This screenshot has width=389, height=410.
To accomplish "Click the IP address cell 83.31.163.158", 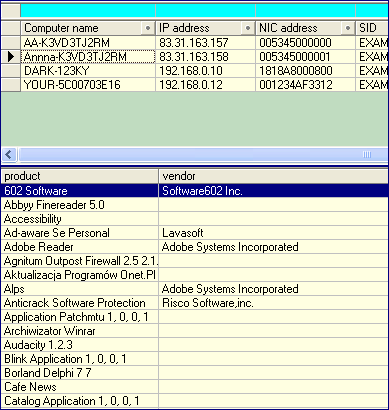I will pyautogui.click(x=205, y=57).
